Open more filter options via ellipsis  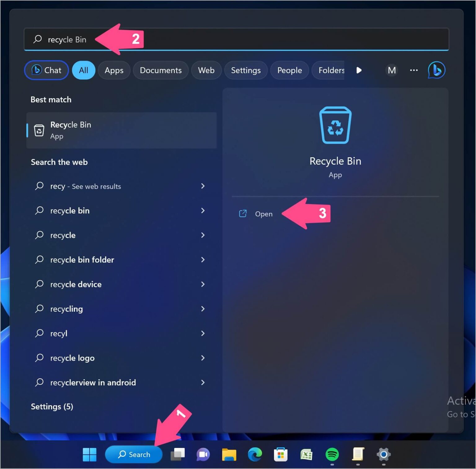coord(413,70)
